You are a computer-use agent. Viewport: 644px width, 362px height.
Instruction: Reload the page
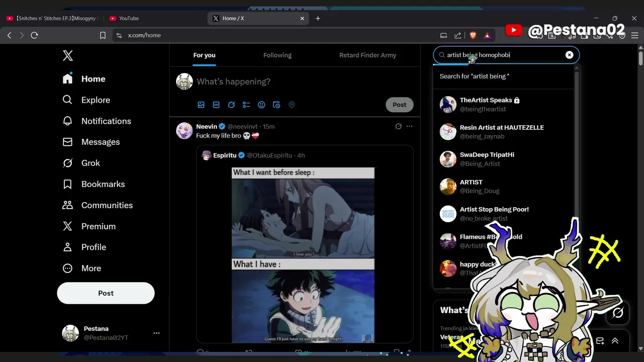(34, 35)
